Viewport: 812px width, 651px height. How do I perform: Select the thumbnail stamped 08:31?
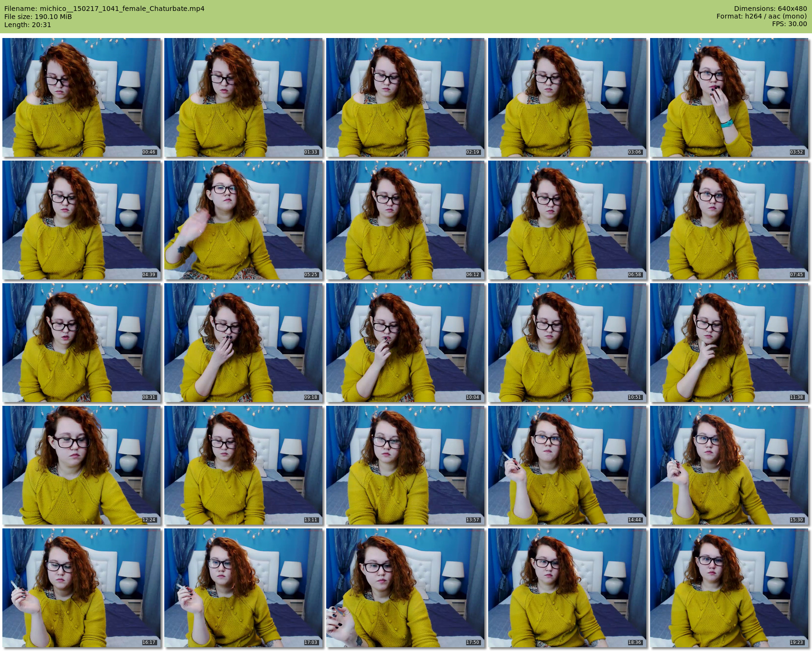(82, 343)
